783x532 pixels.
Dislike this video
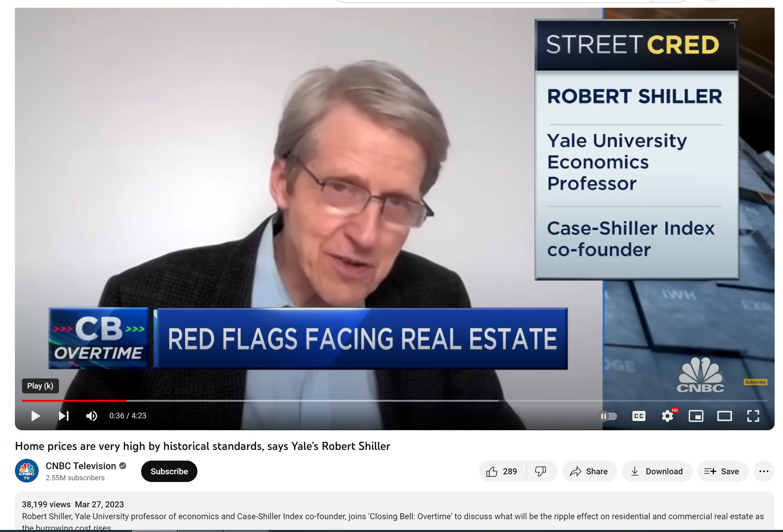pos(541,471)
